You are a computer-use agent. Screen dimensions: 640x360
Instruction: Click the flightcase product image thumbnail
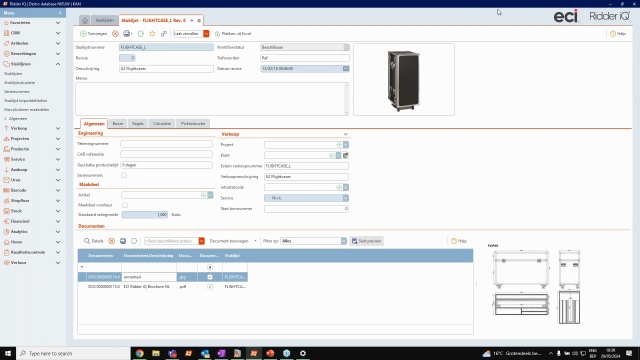coord(404,80)
